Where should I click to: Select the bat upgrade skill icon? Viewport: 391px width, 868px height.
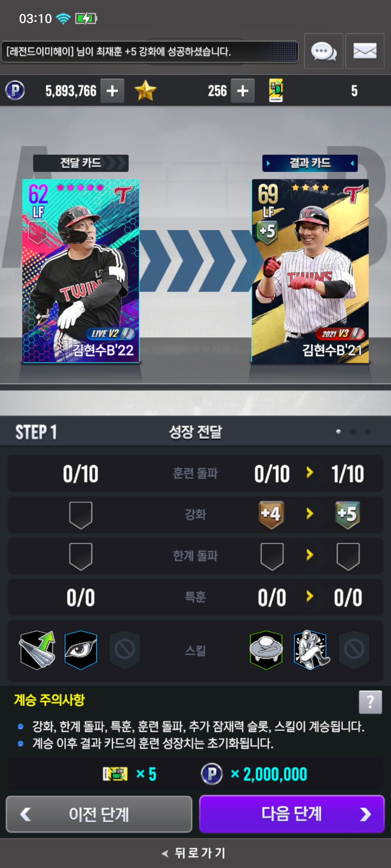37,650
